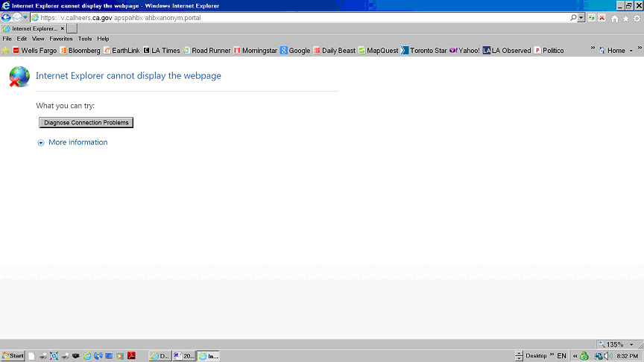Click the Start button on taskbar
The width and height of the screenshot is (644, 362).
pyautogui.click(x=13, y=356)
